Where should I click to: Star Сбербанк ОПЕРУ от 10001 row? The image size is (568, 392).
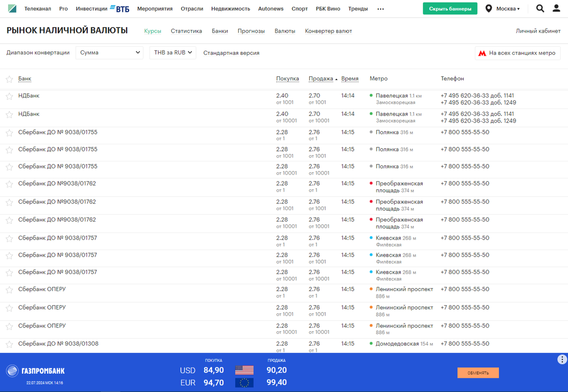point(9,327)
